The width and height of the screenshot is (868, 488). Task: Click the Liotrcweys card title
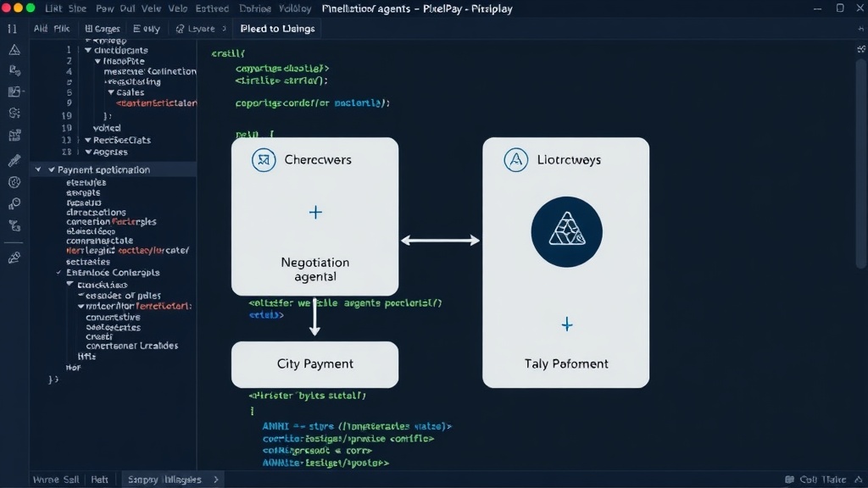pyautogui.click(x=569, y=160)
